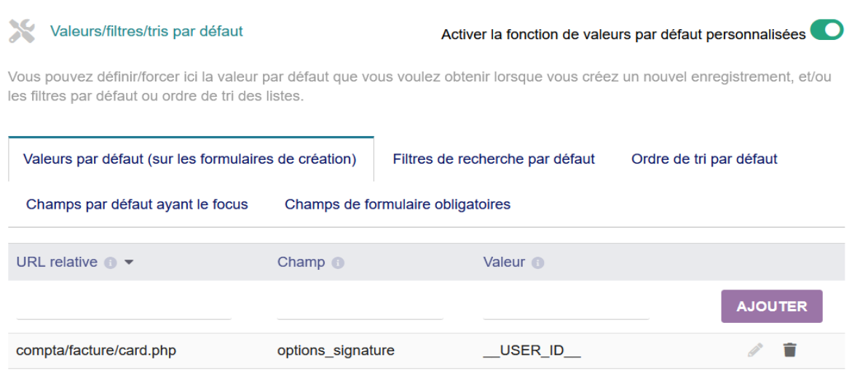The height and width of the screenshot is (392, 868).
Task: Edit the compta/facture/card.php row with pencil icon
Action: point(755,350)
